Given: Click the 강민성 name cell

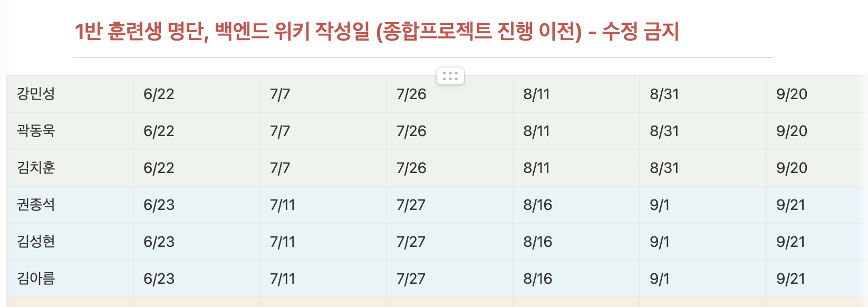Looking at the screenshot, I should pos(70,94).
